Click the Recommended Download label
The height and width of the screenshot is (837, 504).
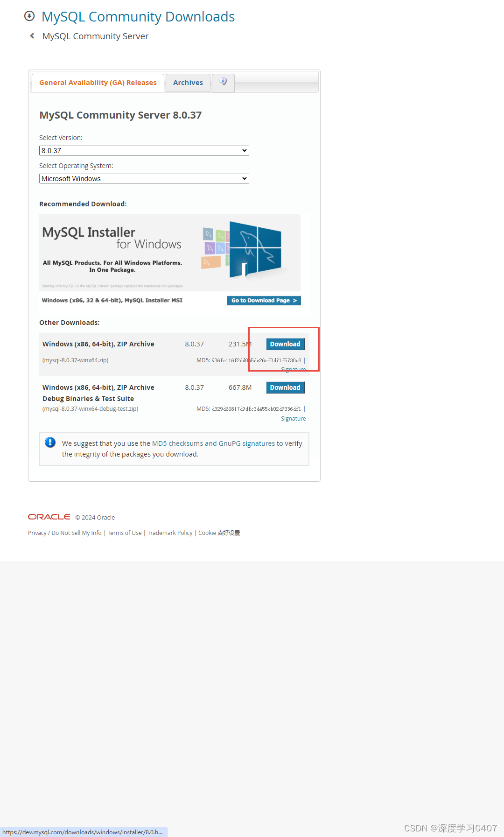coord(83,204)
